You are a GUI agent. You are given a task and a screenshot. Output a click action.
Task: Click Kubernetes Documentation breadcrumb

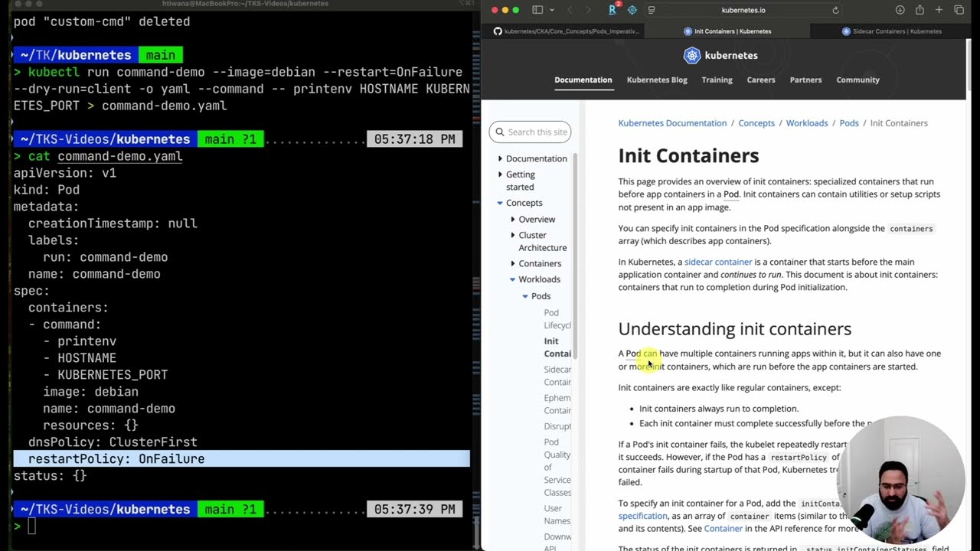tap(672, 123)
